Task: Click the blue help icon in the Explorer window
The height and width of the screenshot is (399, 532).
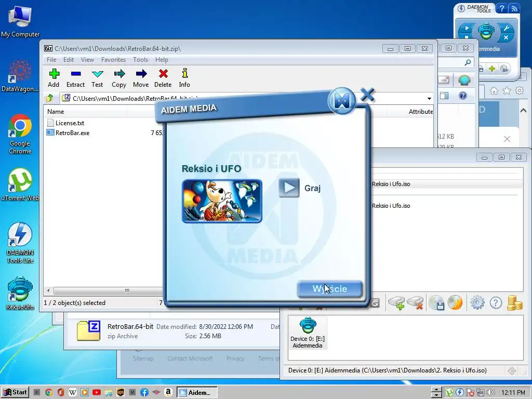Action: [462, 96]
